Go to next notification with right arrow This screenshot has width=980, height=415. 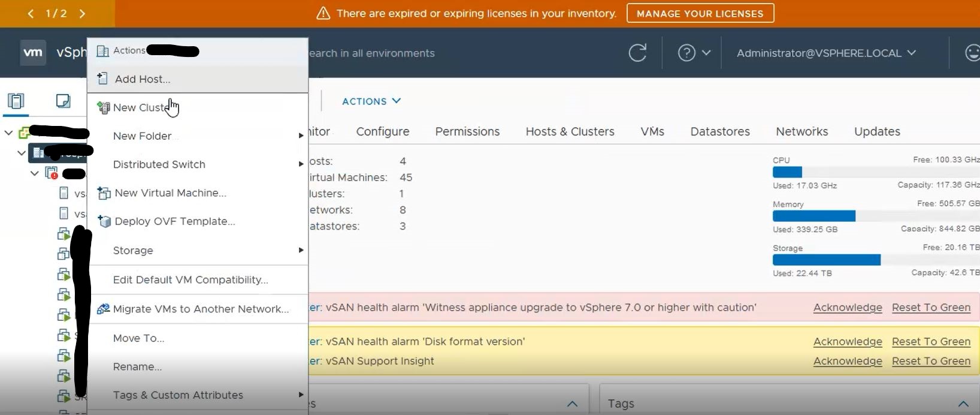pyautogui.click(x=82, y=13)
